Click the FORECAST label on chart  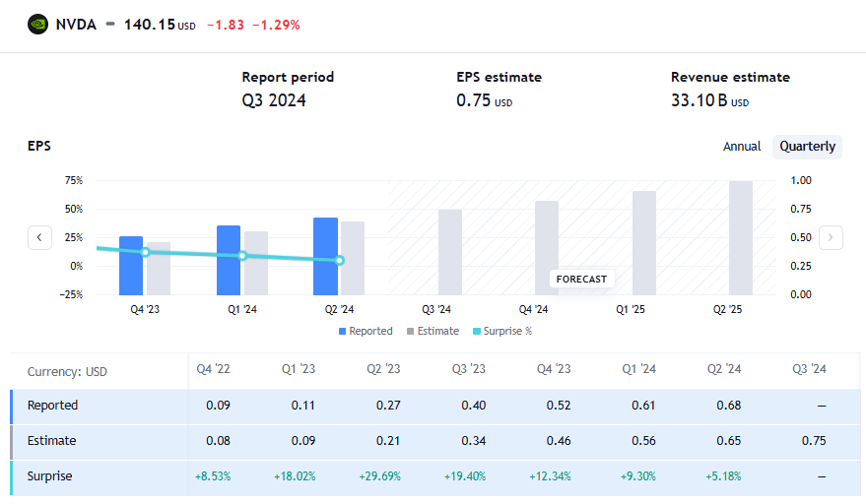tap(581, 279)
